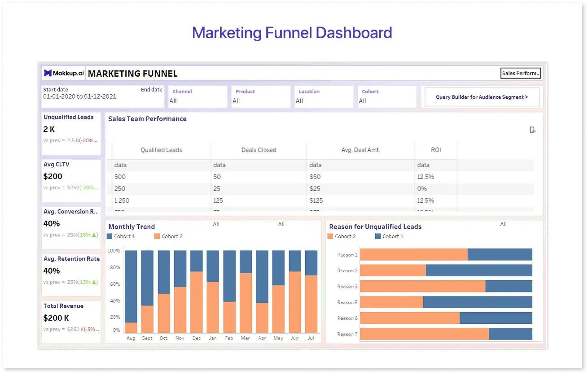The width and height of the screenshot is (588, 374).
Task: Open the Product filter dropdown
Action: point(261,96)
